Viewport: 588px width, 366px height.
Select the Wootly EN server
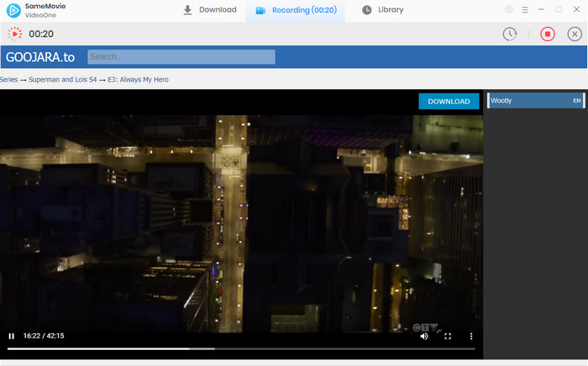point(536,101)
